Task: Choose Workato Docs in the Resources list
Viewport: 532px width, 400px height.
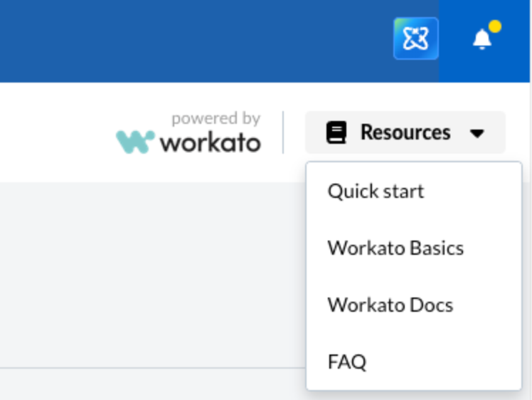Action: click(x=390, y=305)
